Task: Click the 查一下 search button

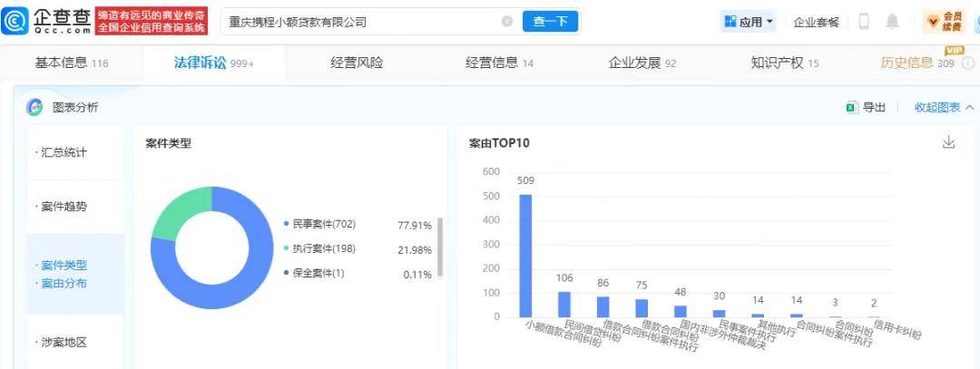Action: [550, 21]
